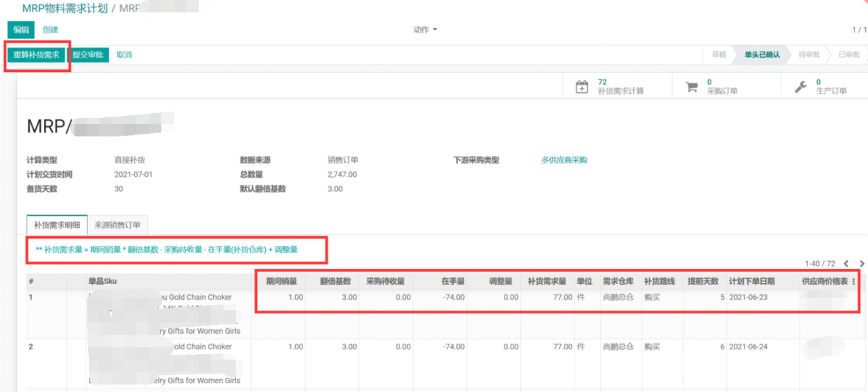This screenshot has width=868, height=392.
Task: Click the 创建 button
Action: [52, 30]
